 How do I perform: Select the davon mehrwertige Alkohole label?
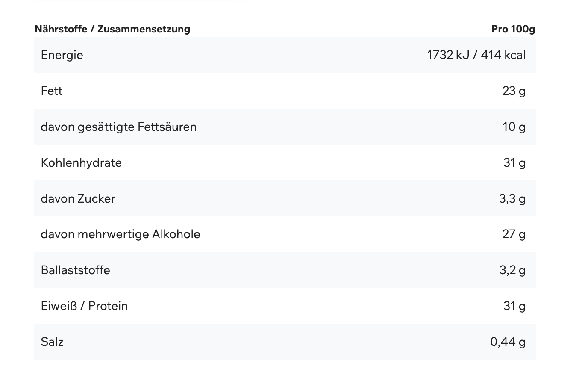tap(121, 234)
